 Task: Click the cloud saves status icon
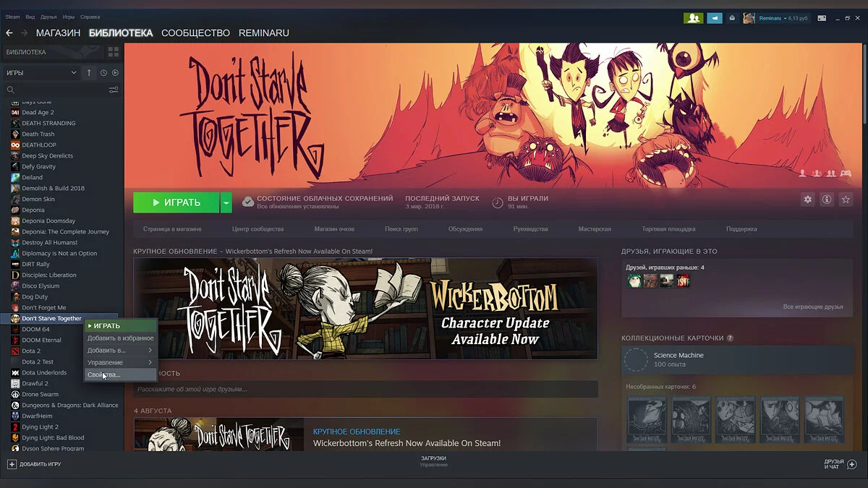pyautogui.click(x=248, y=202)
